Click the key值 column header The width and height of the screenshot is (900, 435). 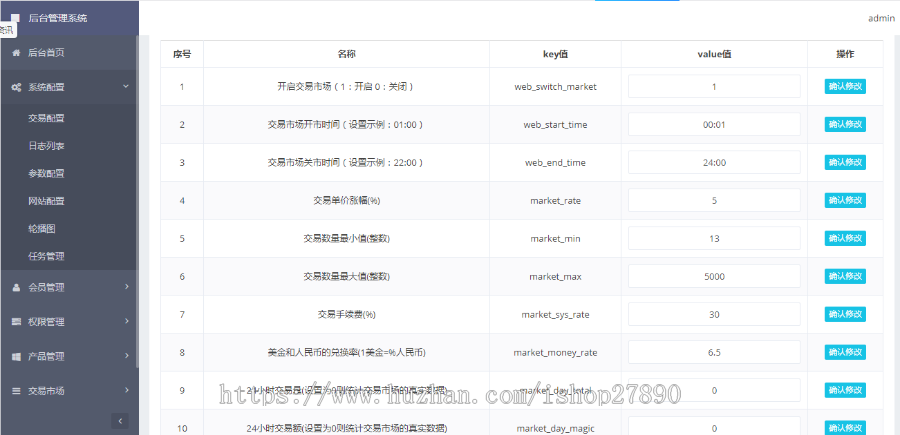tap(555, 55)
